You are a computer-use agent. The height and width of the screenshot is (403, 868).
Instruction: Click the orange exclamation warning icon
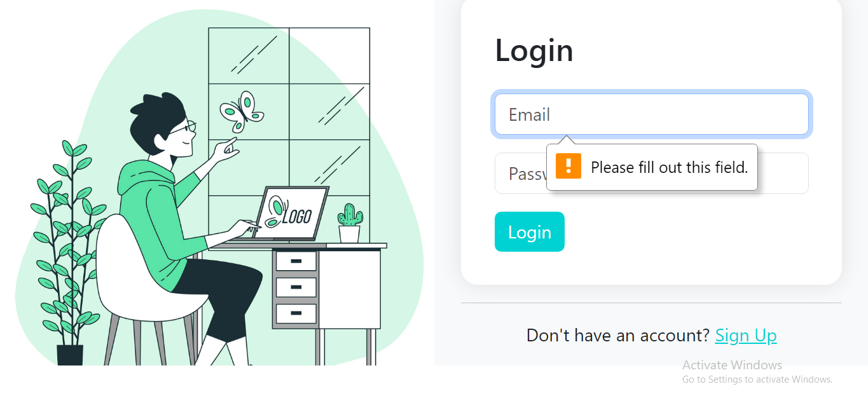click(568, 166)
